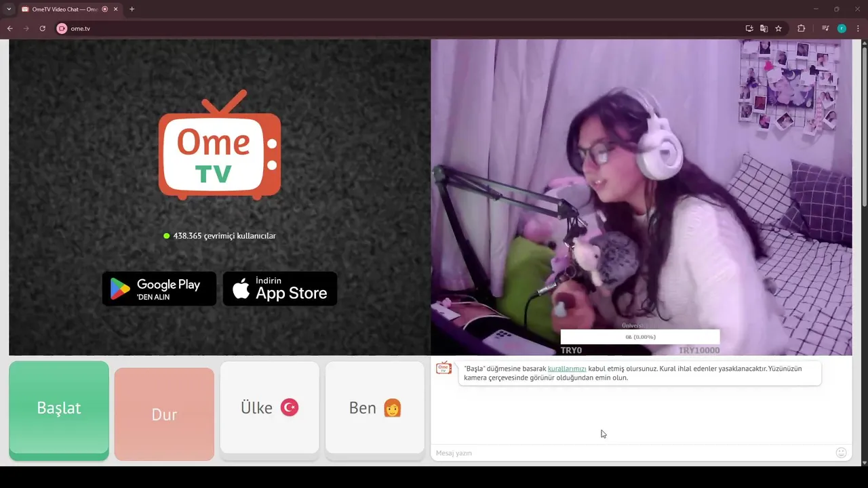The width and height of the screenshot is (868, 488).
Task: Click the TRY0 label on video
Action: click(571, 350)
